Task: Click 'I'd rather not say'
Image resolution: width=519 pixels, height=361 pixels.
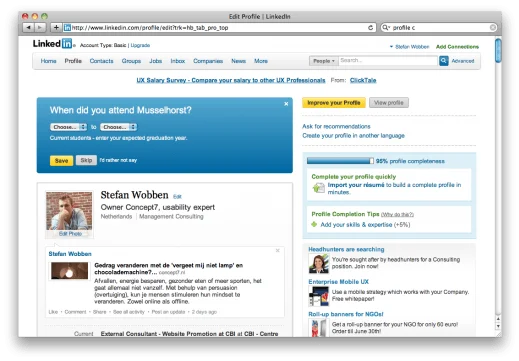Action: click(x=118, y=160)
